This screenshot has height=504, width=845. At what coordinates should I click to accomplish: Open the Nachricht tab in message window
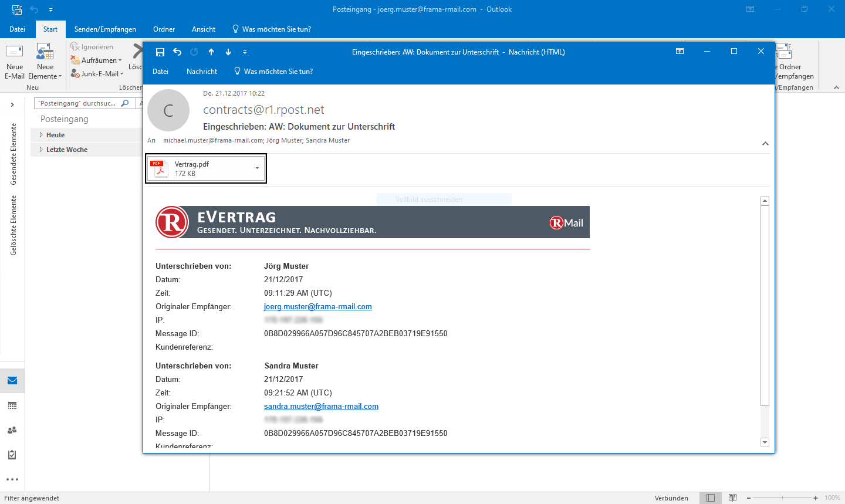point(202,72)
